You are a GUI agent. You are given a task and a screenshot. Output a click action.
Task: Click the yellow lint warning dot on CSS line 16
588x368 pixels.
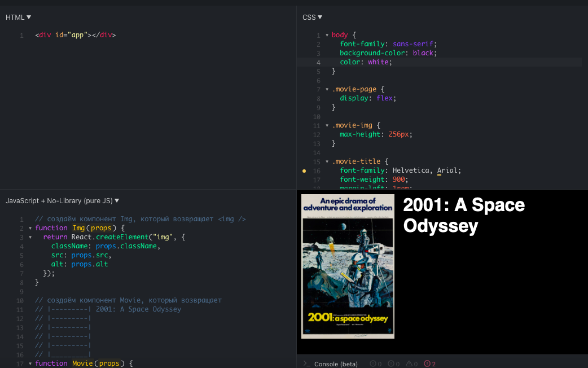[x=305, y=170]
